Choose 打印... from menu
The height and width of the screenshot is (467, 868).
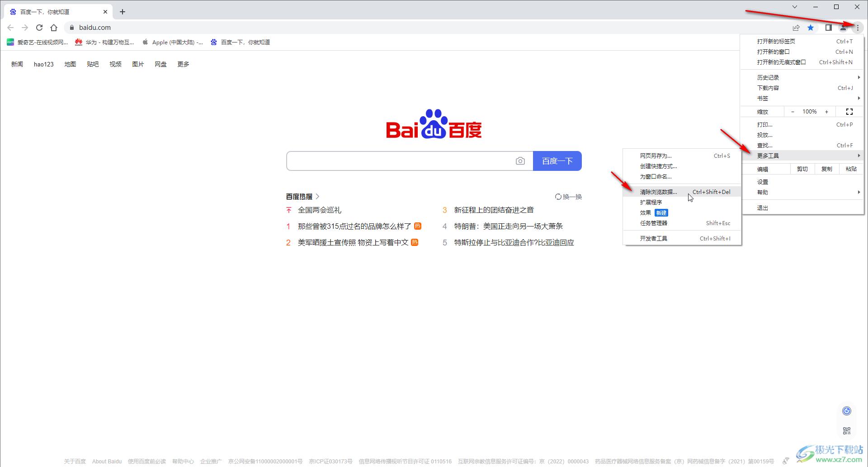[802, 124]
